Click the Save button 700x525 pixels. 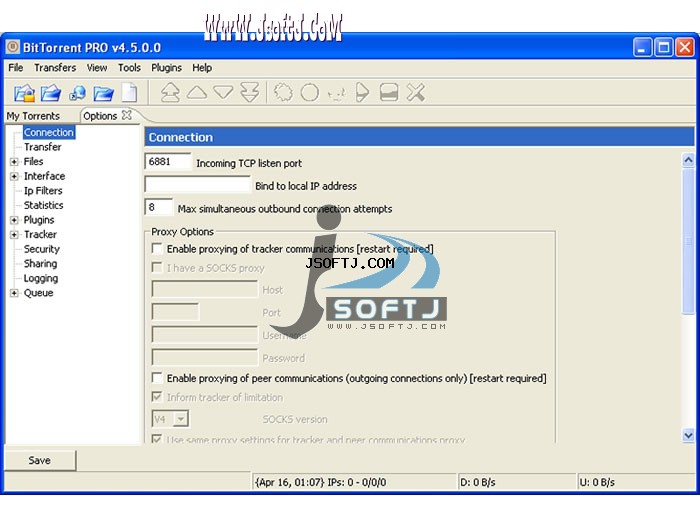40,460
